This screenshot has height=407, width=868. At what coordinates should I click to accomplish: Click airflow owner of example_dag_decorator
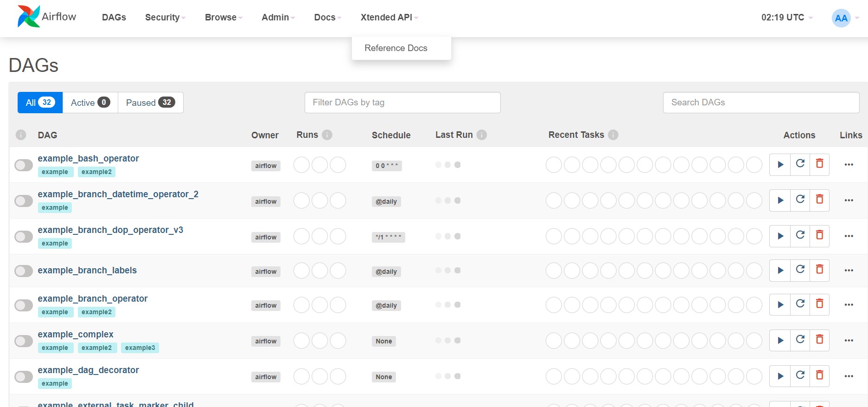click(266, 377)
